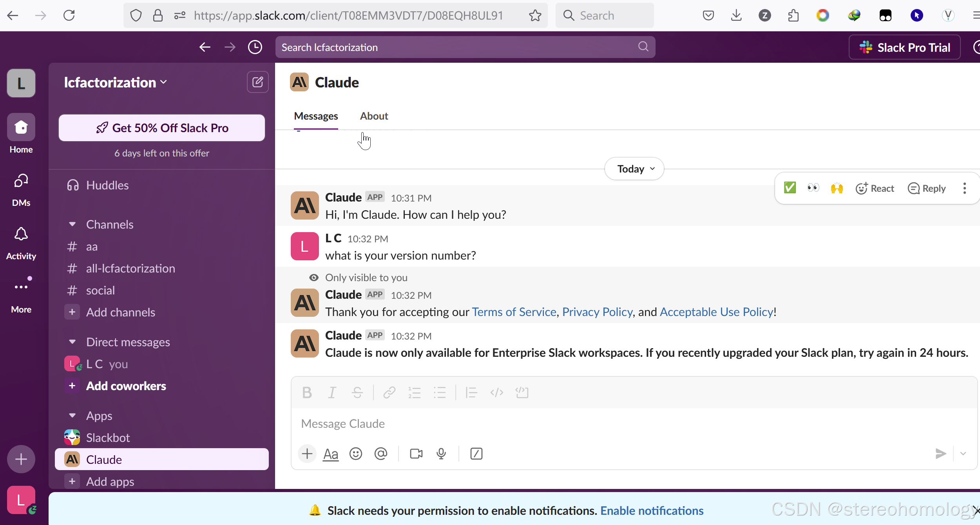
Task: Record a video clip
Action: point(416,454)
